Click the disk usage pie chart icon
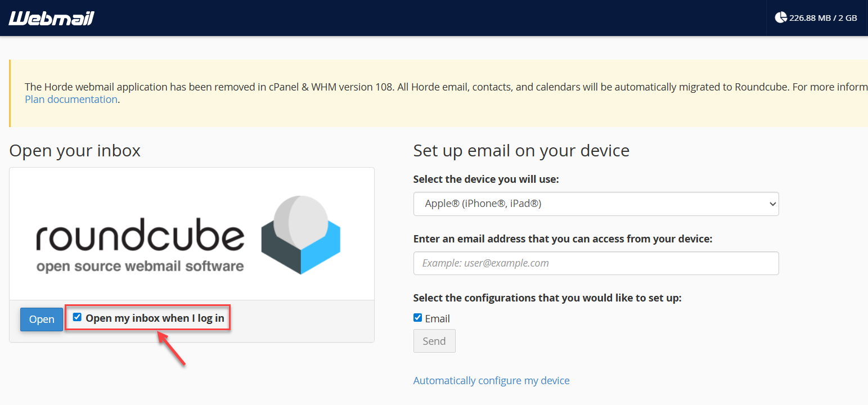This screenshot has width=868, height=405. click(x=781, y=17)
